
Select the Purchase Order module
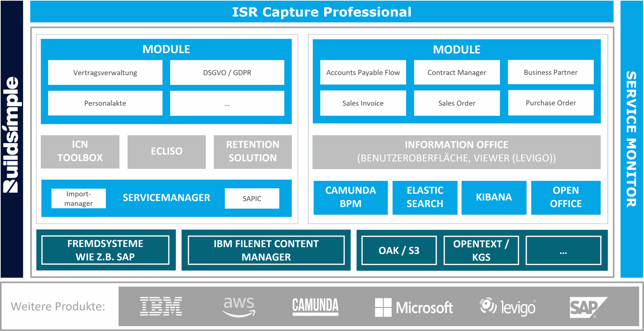[x=551, y=103]
